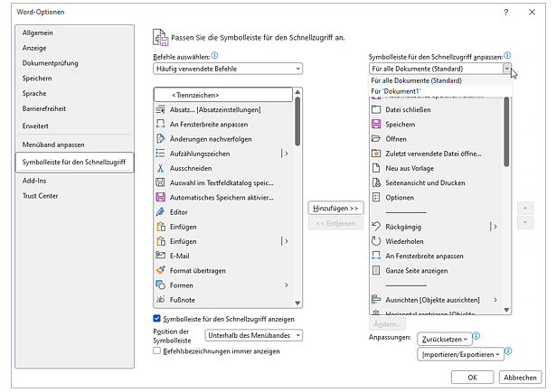Select the Rückgängig undo icon
Screen dimensions: 556x392
[x=377, y=226]
